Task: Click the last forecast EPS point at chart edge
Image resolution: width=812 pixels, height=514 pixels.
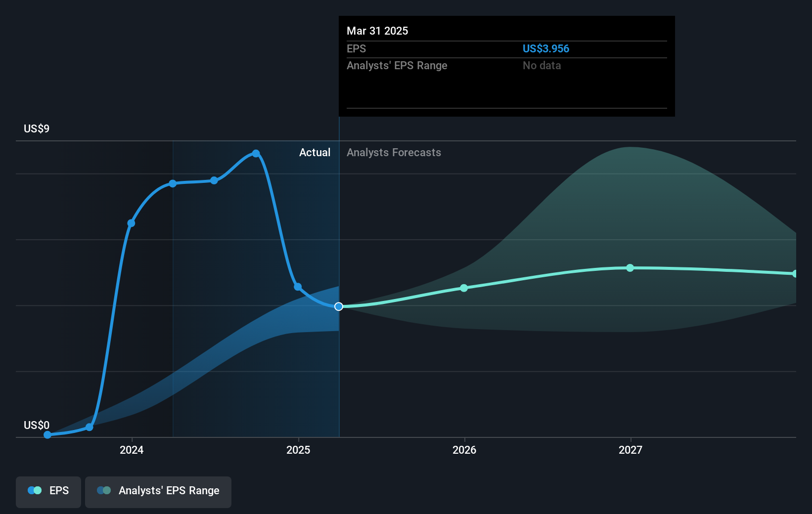Action: [795, 274]
